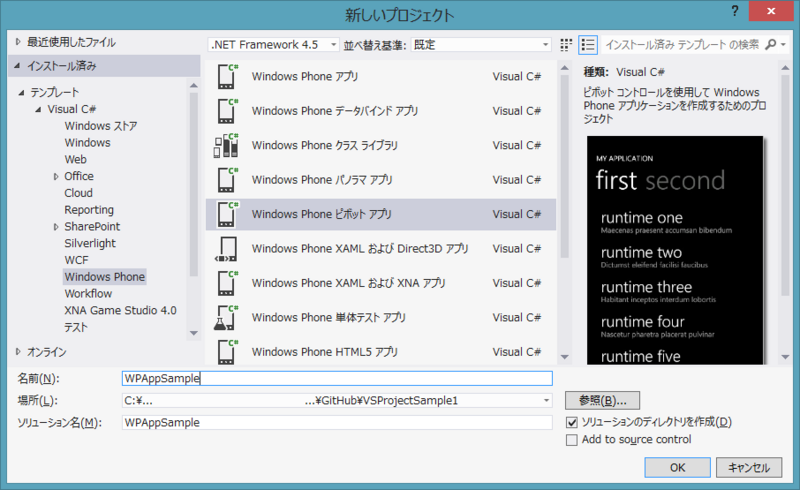Click template list scrollbar down arrow
This screenshot has height=490, width=800.
coord(564,357)
